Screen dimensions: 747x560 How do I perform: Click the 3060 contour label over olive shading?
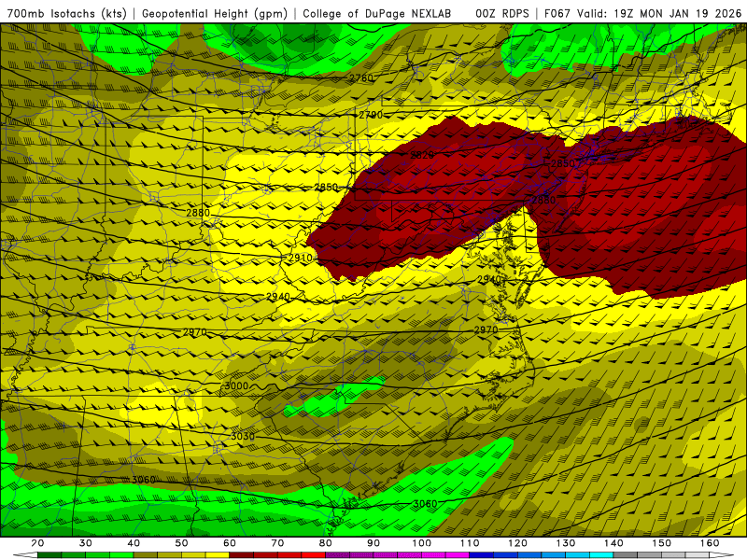coord(144,480)
